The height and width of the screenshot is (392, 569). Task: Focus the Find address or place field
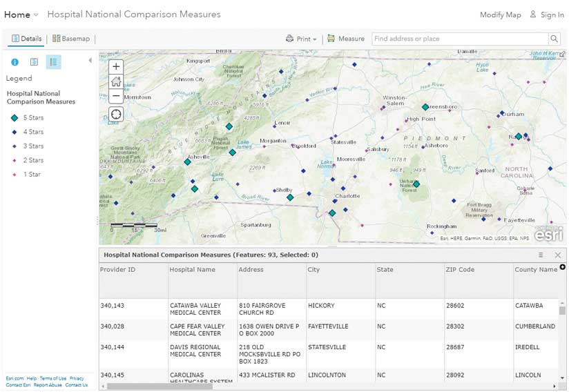point(460,39)
